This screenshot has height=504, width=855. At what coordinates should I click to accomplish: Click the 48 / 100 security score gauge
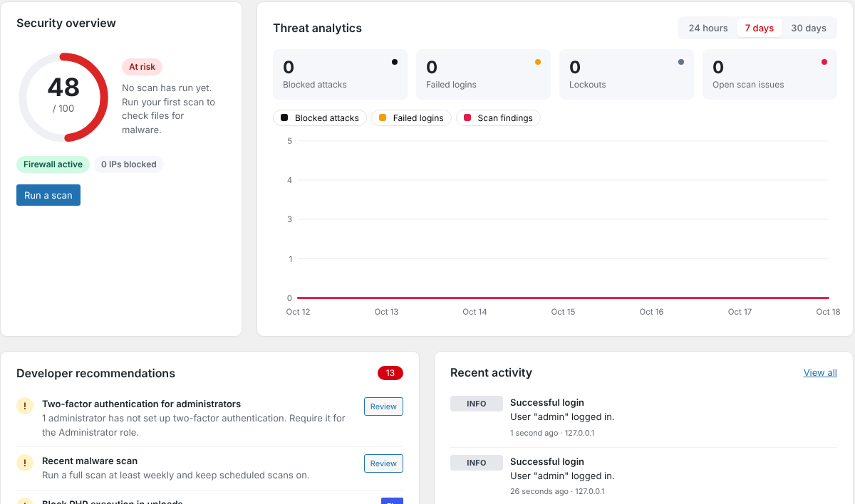[63, 98]
